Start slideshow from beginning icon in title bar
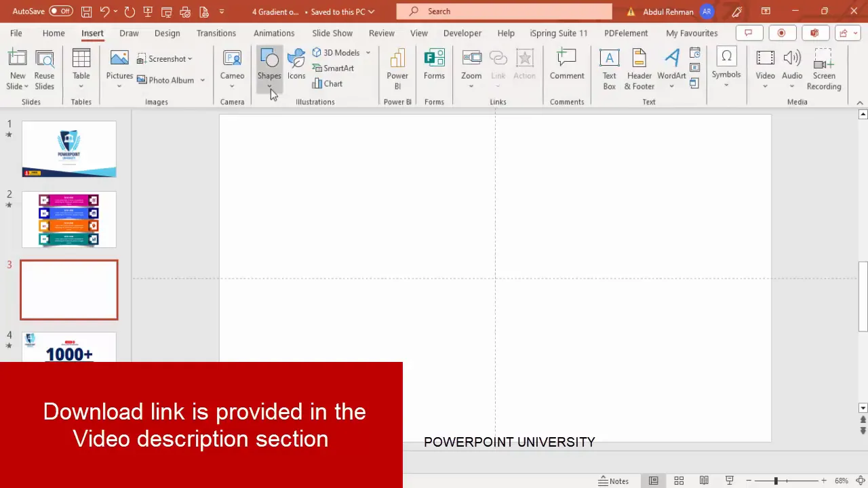This screenshot has width=868, height=488. (x=148, y=12)
